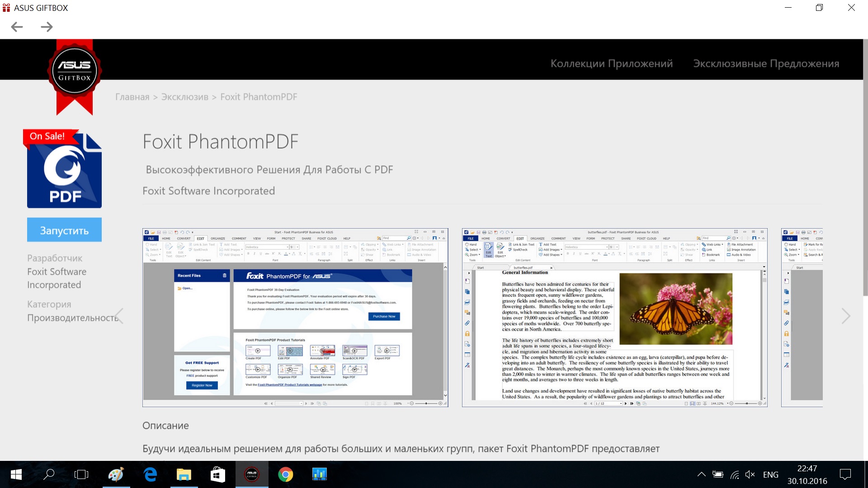Open clock and date 22:47

tap(807, 475)
